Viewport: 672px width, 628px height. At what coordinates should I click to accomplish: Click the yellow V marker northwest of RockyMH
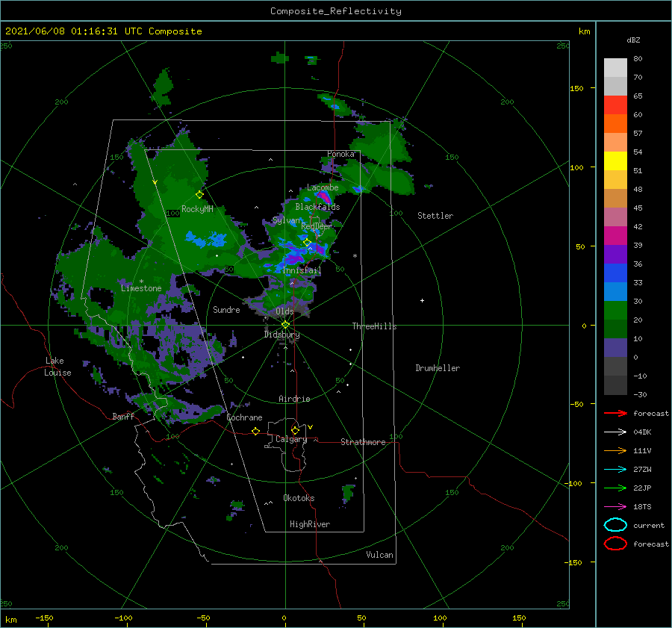[x=155, y=182]
